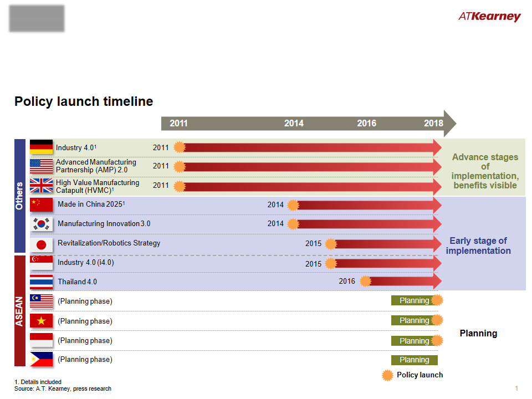Click the 2016 year label beside Thailand 4.0

coord(347,281)
